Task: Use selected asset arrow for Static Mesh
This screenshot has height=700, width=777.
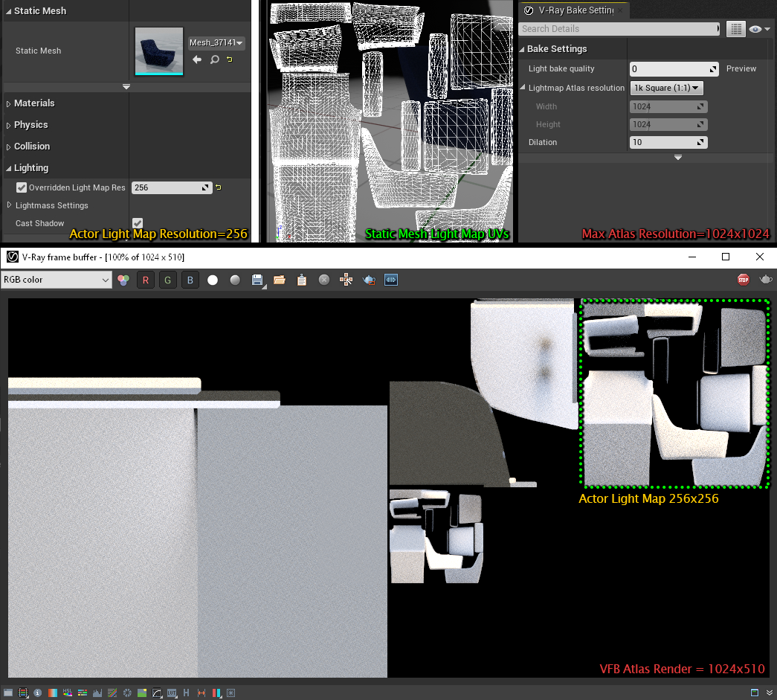Action: 197,60
